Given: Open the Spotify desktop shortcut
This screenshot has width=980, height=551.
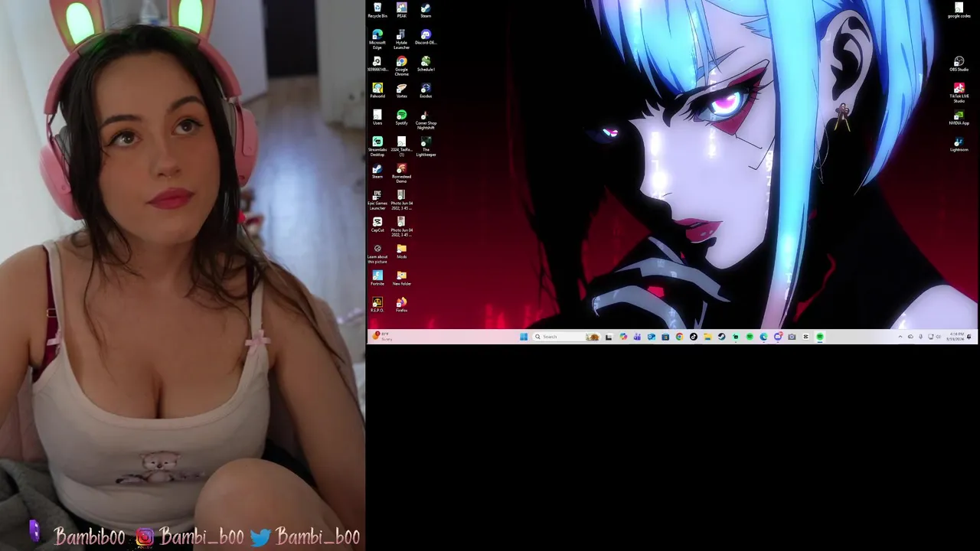Looking at the screenshot, I should [x=401, y=117].
